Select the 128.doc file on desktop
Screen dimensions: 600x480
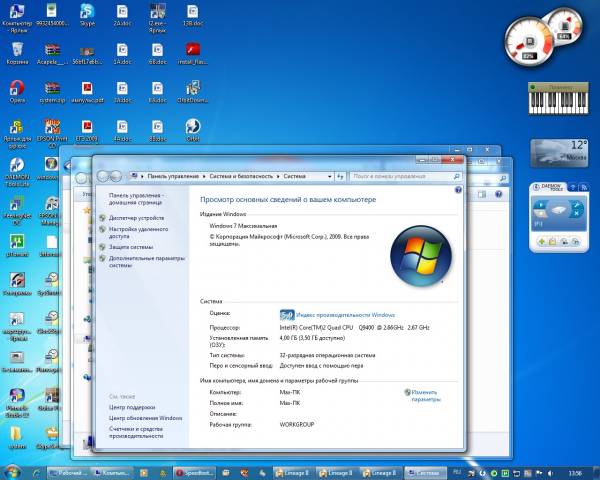193,15
